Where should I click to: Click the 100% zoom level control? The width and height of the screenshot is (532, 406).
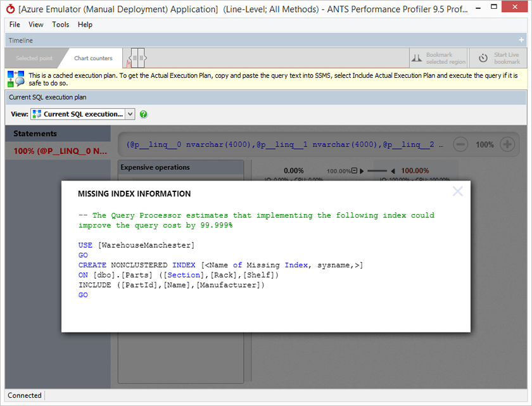484,144
